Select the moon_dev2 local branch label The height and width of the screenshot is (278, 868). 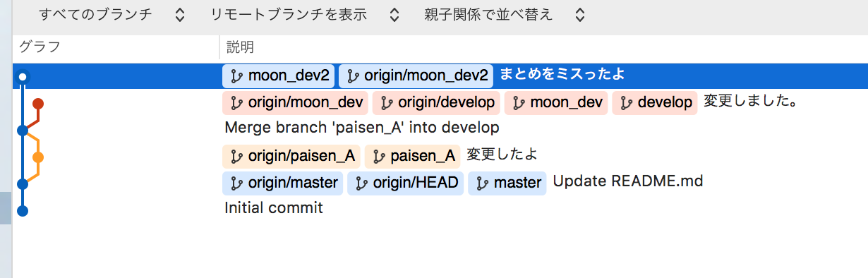pos(279,75)
